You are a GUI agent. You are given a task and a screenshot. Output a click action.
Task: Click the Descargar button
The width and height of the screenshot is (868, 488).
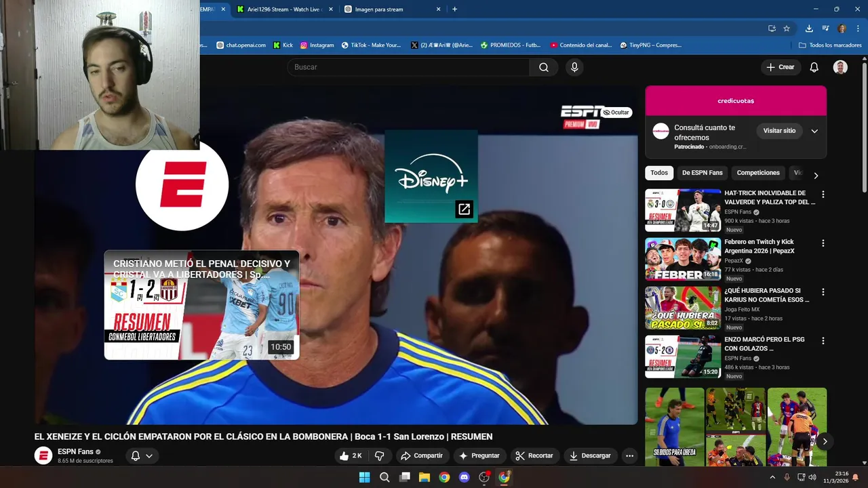(590, 455)
